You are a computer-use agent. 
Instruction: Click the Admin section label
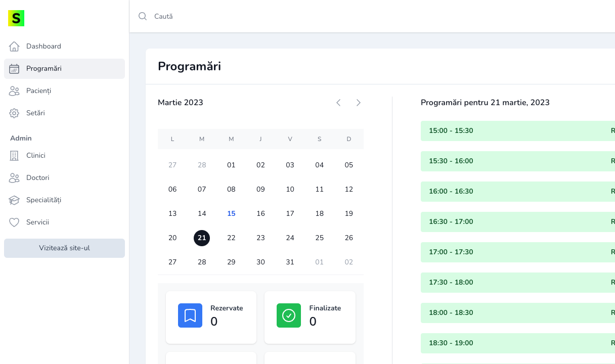pos(21,138)
